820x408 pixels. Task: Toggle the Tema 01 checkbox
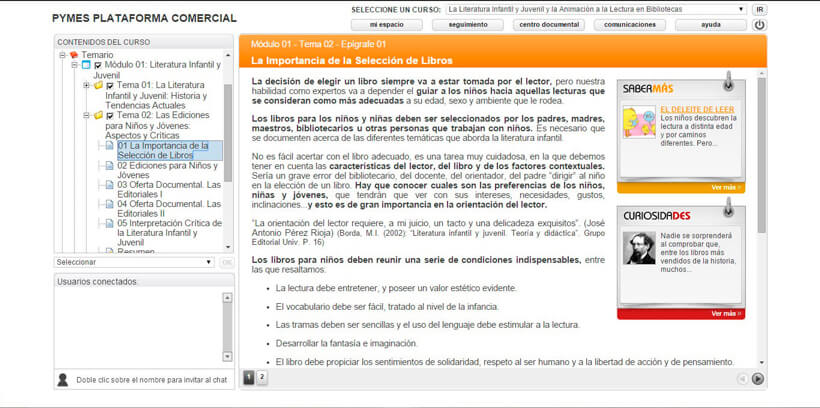110,85
